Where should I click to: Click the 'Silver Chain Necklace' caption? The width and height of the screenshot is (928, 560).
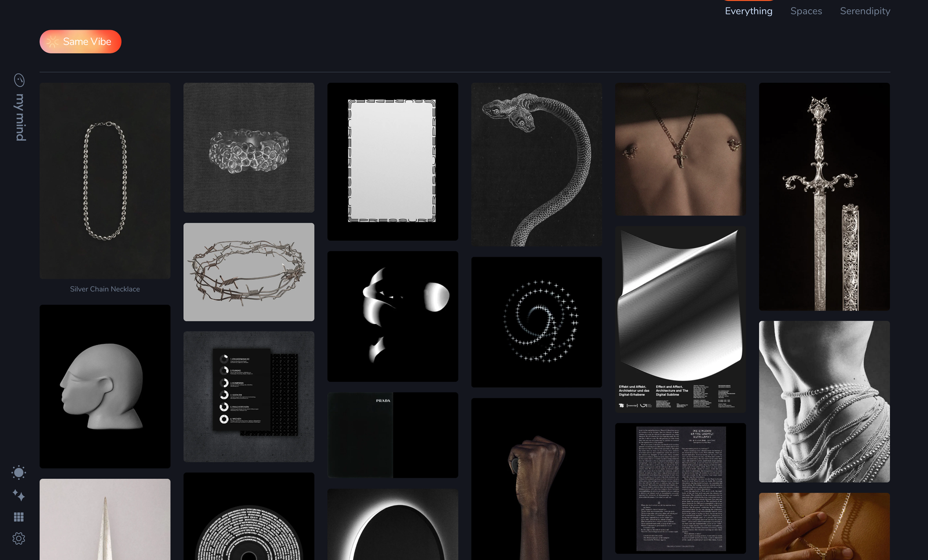[x=105, y=289]
